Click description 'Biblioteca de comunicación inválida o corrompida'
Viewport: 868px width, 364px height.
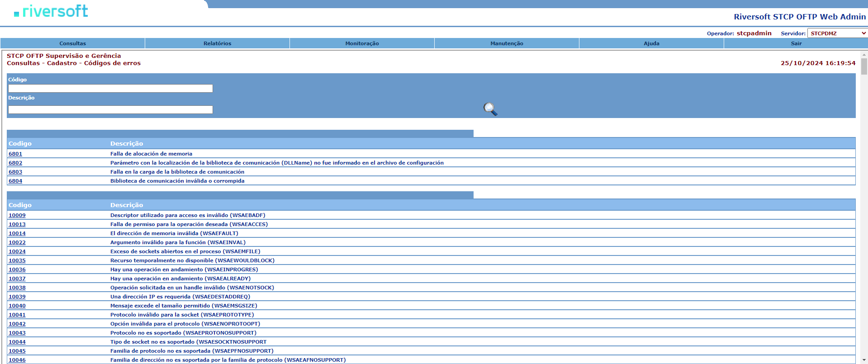177,181
